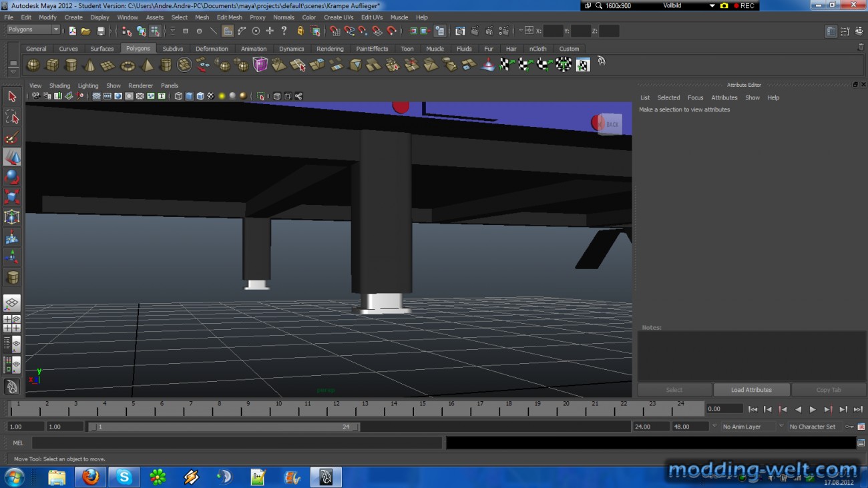The height and width of the screenshot is (488, 868).
Task: Open Firefox from the taskbar
Action: [90, 477]
